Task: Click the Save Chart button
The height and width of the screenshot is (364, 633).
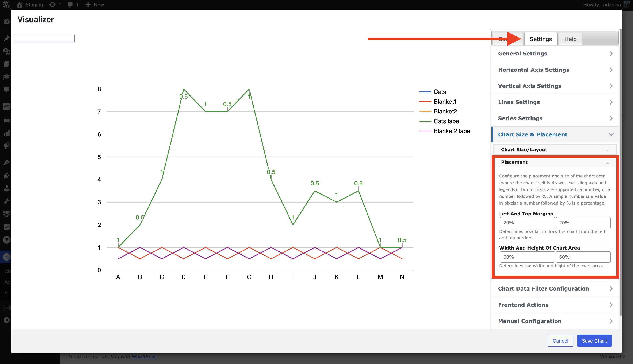Action: click(594, 341)
